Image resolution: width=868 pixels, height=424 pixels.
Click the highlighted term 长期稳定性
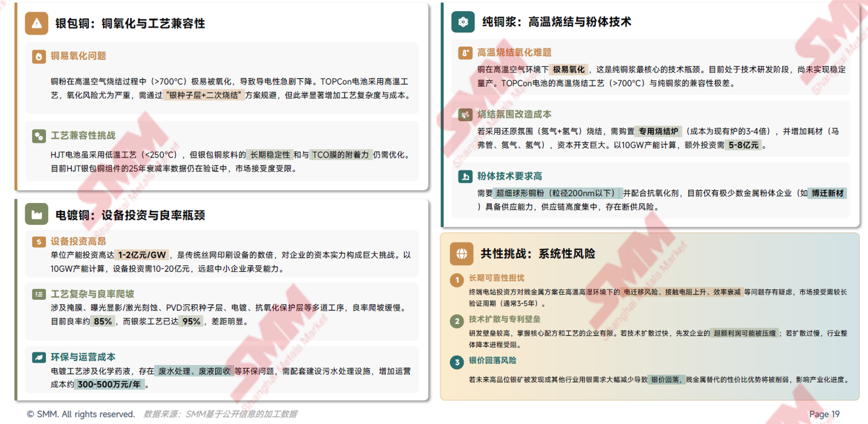pyautogui.click(x=270, y=155)
